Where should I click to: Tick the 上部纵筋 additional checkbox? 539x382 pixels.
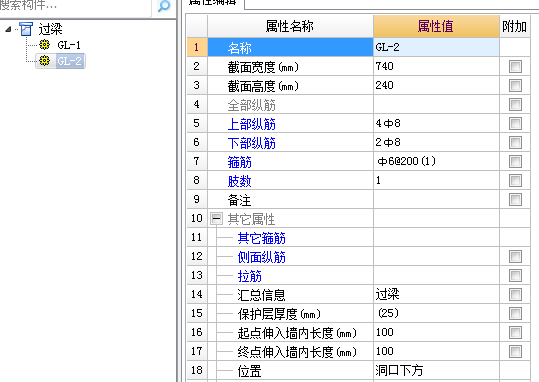tap(515, 123)
